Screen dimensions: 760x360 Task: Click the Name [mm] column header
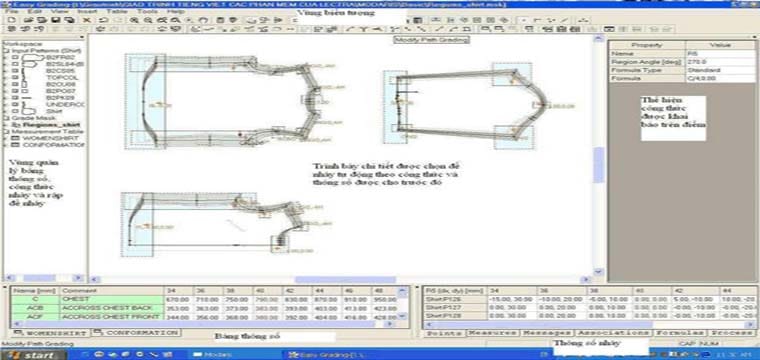pos(35,291)
